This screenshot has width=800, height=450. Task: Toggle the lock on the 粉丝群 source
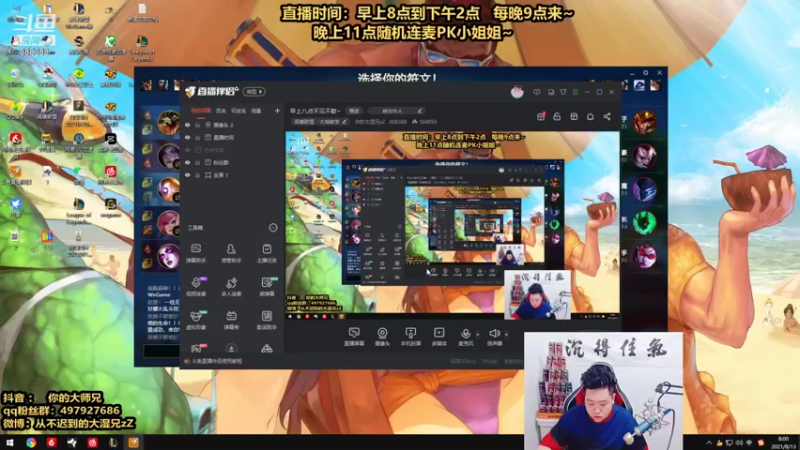[197, 162]
